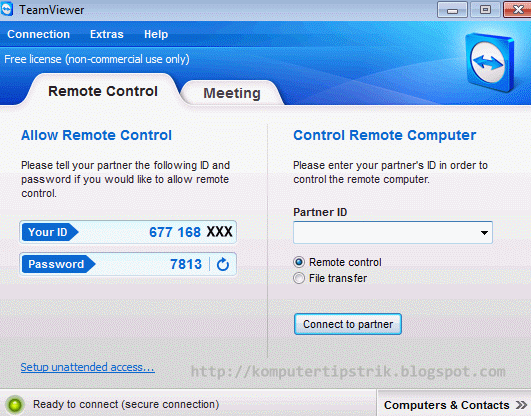
Task: Click the Free license notice text
Action: [97, 59]
